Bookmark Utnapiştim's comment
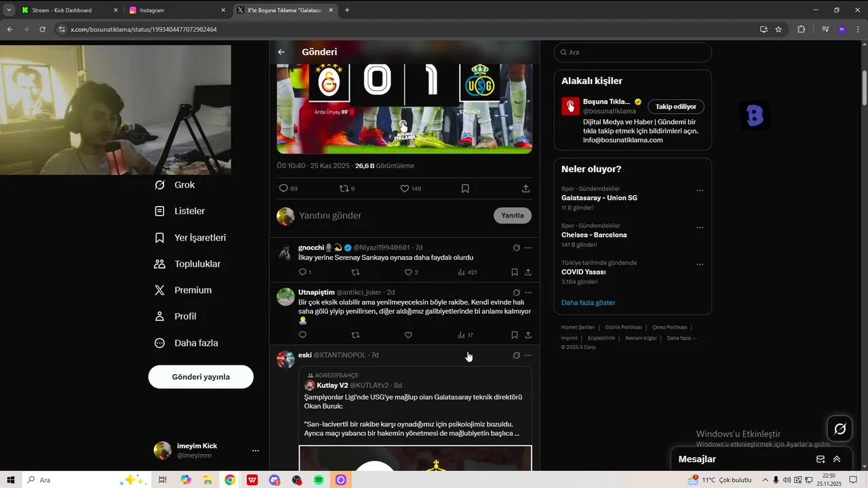Image resolution: width=868 pixels, height=488 pixels. tap(515, 335)
